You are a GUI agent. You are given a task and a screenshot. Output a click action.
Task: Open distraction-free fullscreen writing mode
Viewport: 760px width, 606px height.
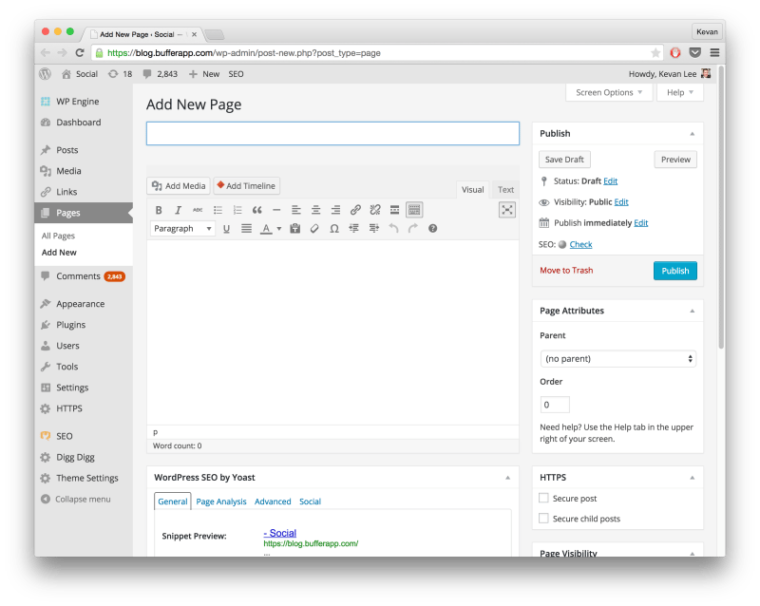[507, 210]
